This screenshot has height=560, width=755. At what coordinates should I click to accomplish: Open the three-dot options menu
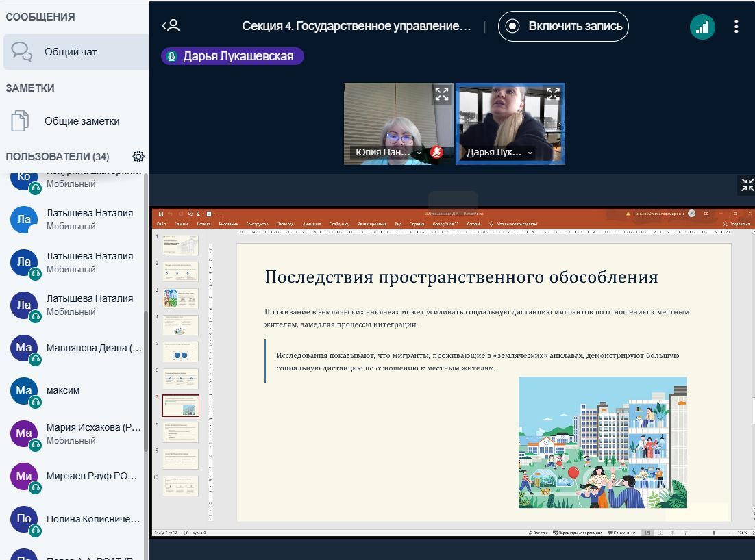[x=737, y=27]
